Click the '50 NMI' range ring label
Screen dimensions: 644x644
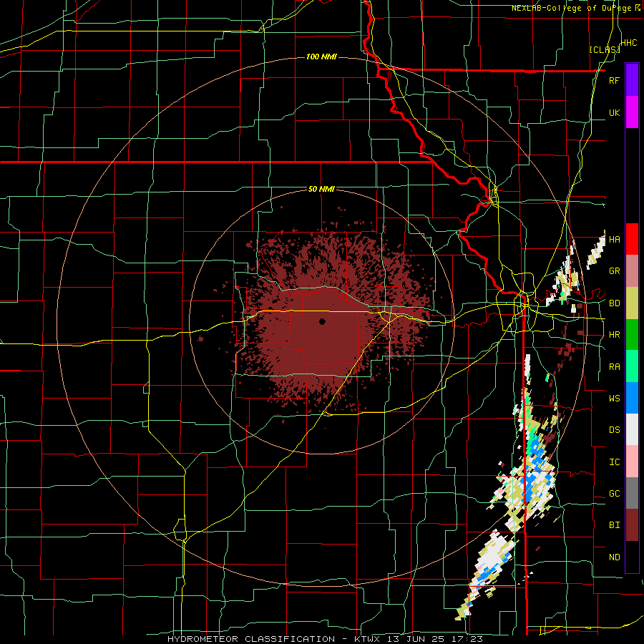(x=321, y=189)
